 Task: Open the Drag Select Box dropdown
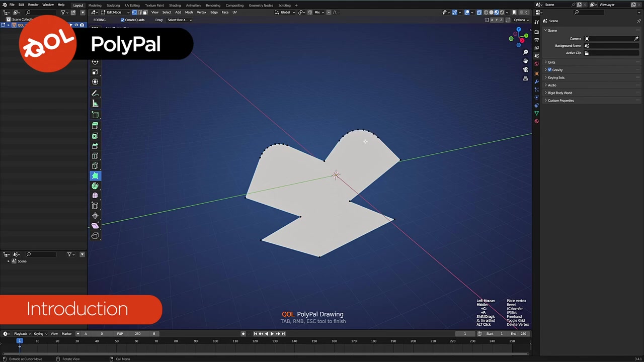(x=179, y=20)
